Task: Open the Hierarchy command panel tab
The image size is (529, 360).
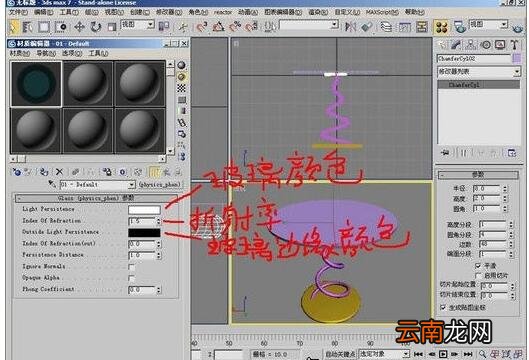Action: [x=471, y=45]
